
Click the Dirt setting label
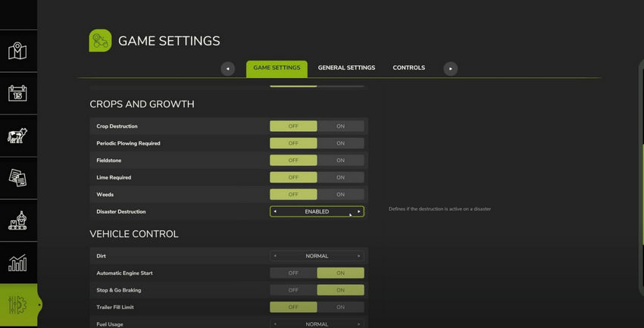[x=101, y=256]
